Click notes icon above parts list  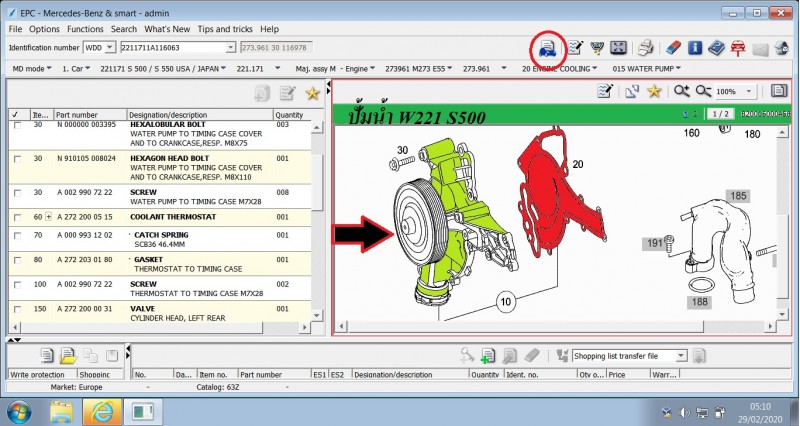tap(288, 93)
